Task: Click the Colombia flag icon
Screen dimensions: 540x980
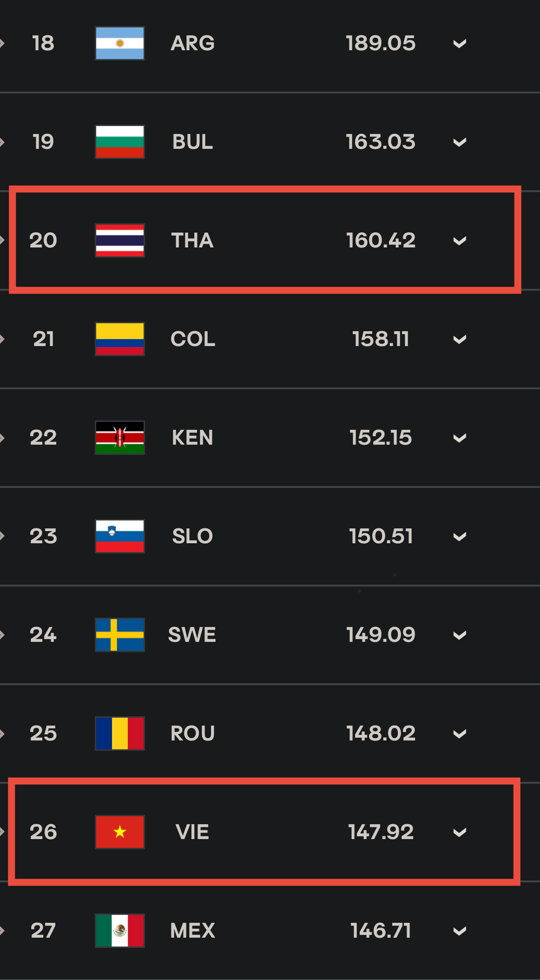Action: [120, 339]
